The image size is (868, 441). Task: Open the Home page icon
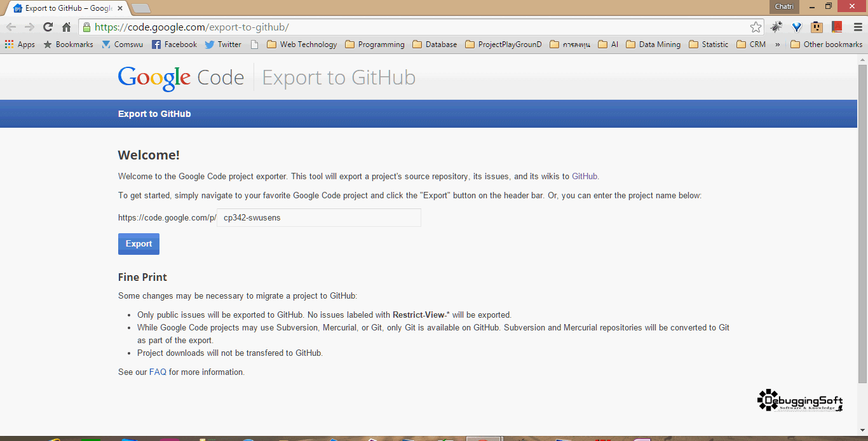coord(66,27)
